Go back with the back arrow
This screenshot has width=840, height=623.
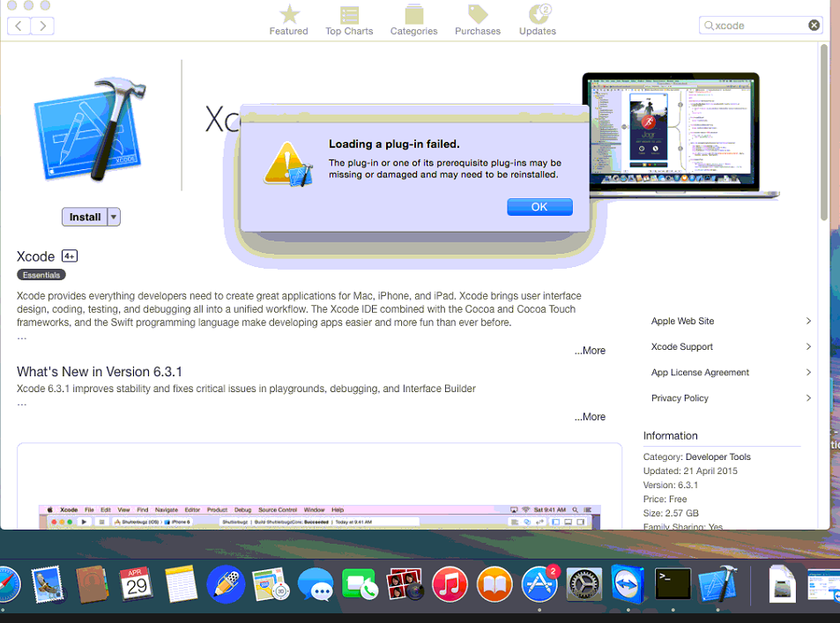[x=19, y=26]
